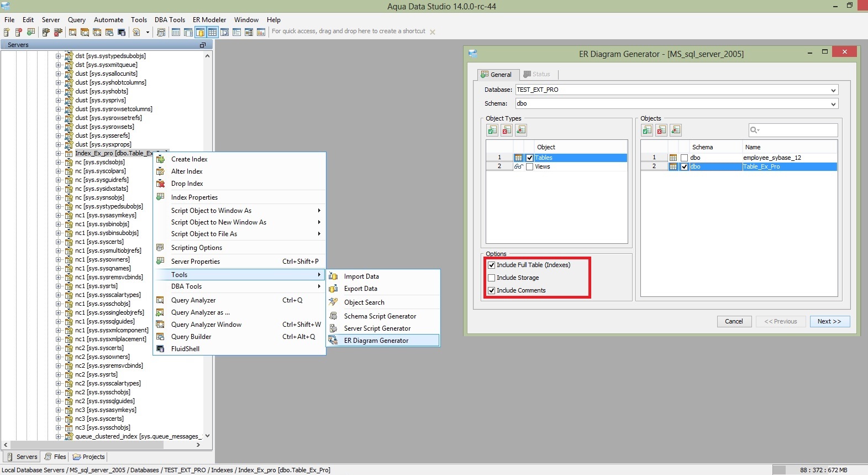Select the nc1 [sys.sysowners] tree item
The height and width of the screenshot is (475, 868).
pyautogui.click(x=102, y=259)
